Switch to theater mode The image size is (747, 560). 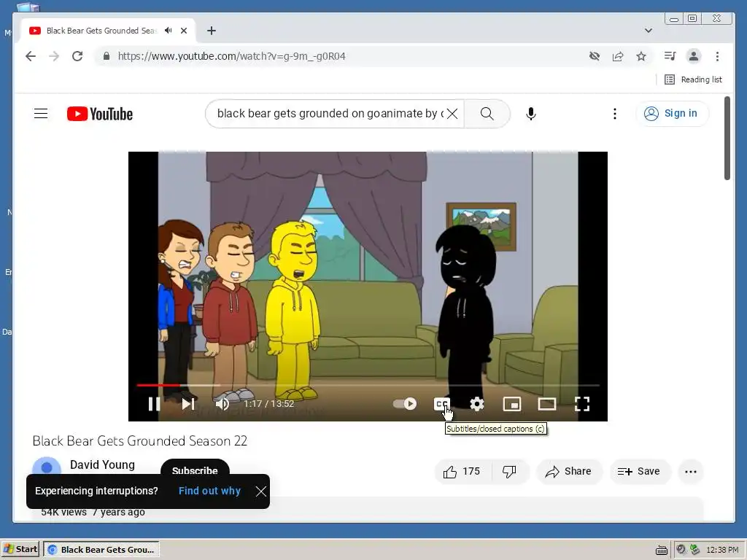coord(547,404)
